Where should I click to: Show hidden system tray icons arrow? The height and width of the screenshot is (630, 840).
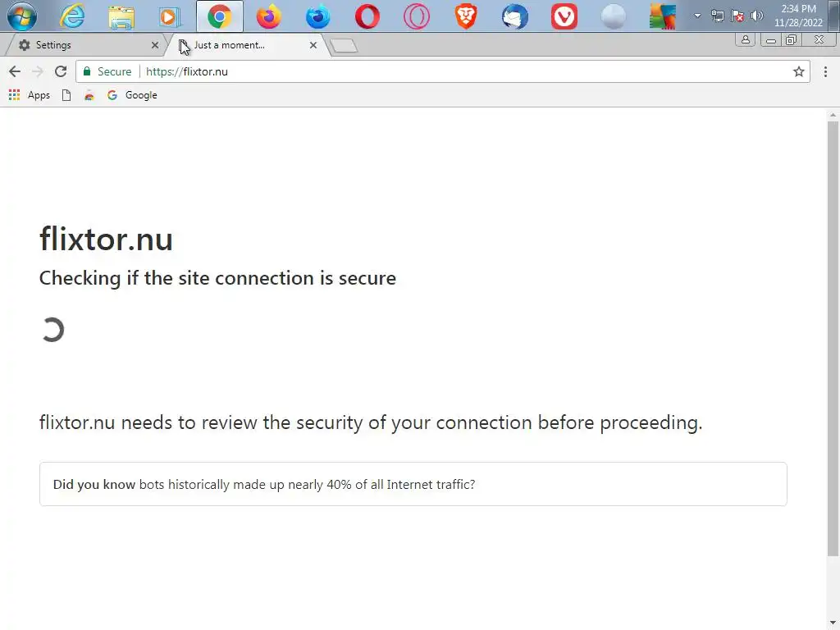pyautogui.click(x=697, y=16)
